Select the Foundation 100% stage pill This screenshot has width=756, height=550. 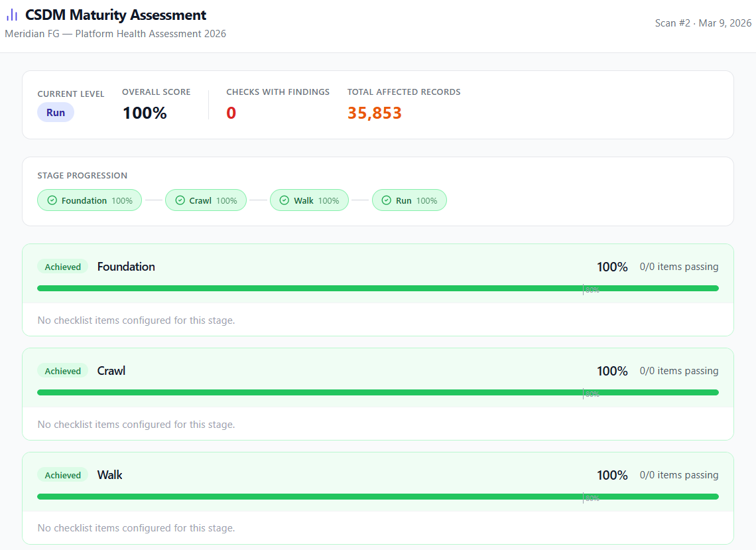[x=90, y=200]
